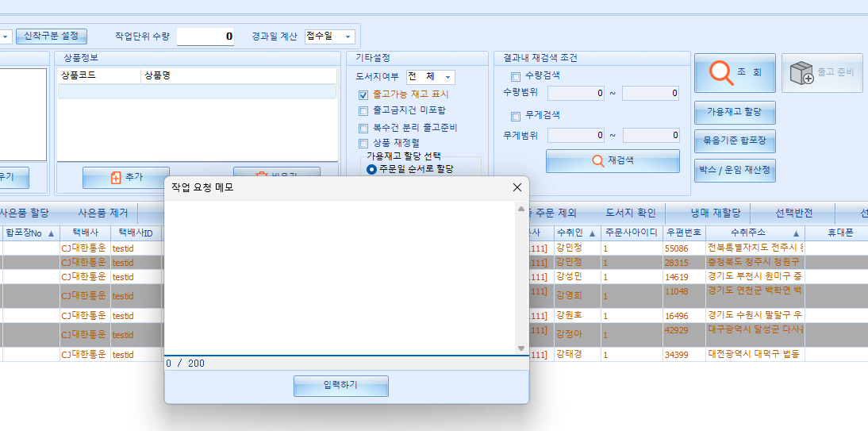Screen dimensions: 868x431
Task: Click the plus icon on 추가 button
Action: click(x=116, y=178)
